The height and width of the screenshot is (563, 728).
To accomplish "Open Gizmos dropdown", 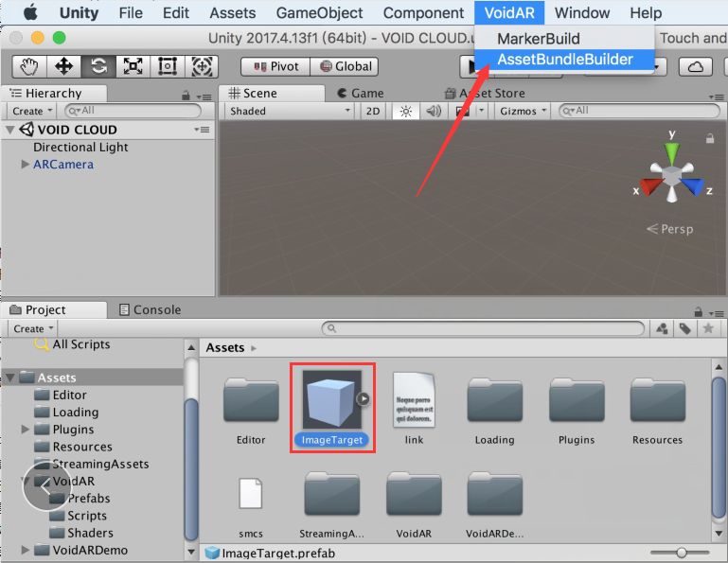I will coord(523,112).
